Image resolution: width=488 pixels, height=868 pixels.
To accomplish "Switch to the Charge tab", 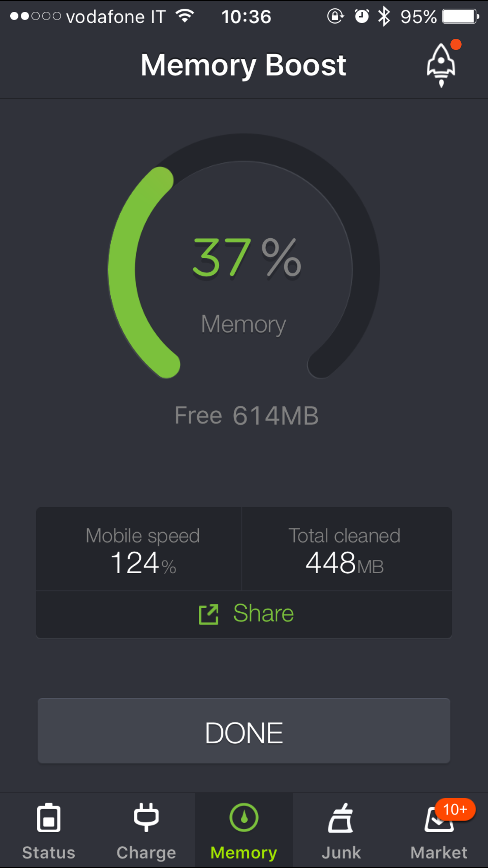I will [146, 831].
